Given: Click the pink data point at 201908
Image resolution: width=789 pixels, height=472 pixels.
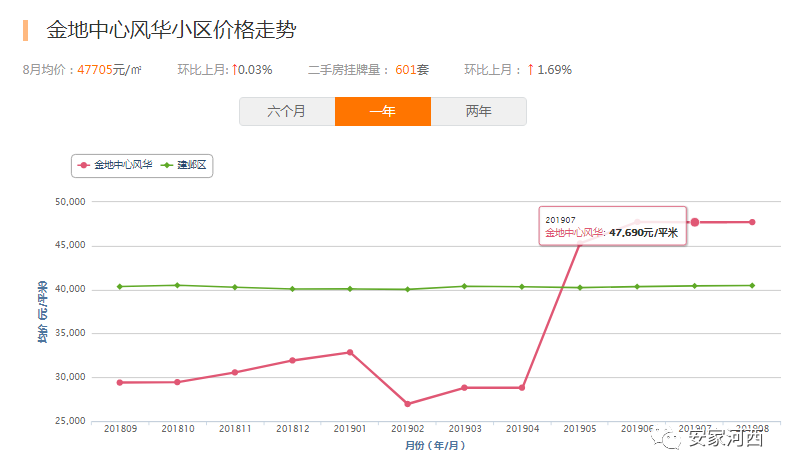Looking at the screenshot, I should (x=752, y=222).
